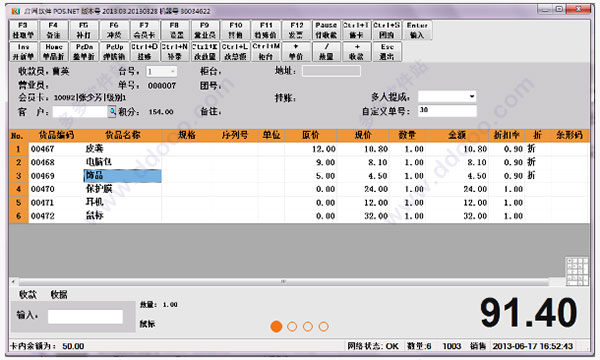Open invoice (发票) with F12 button
Image resolution: width=600 pixels, height=360 pixels.
tap(296, 30)
